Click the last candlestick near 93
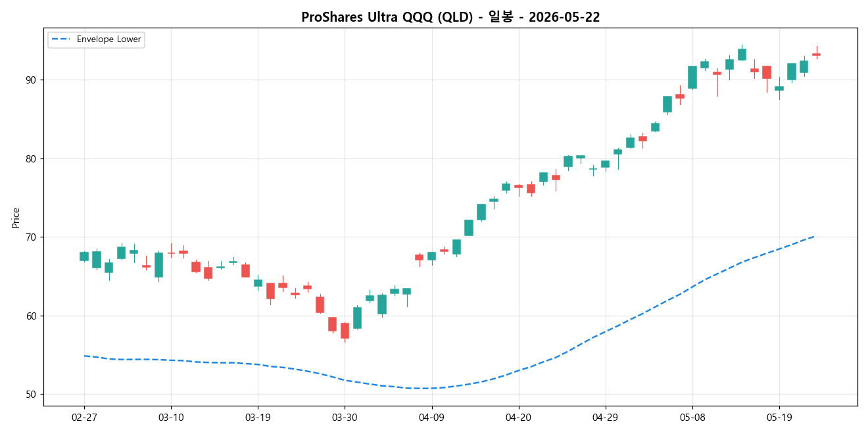The width and height of the screenshot is (868, 434). [816, 55]
